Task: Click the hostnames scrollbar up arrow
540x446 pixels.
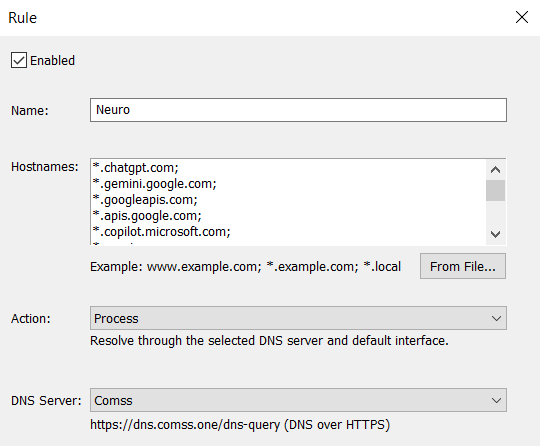Action: click(496, 169)
